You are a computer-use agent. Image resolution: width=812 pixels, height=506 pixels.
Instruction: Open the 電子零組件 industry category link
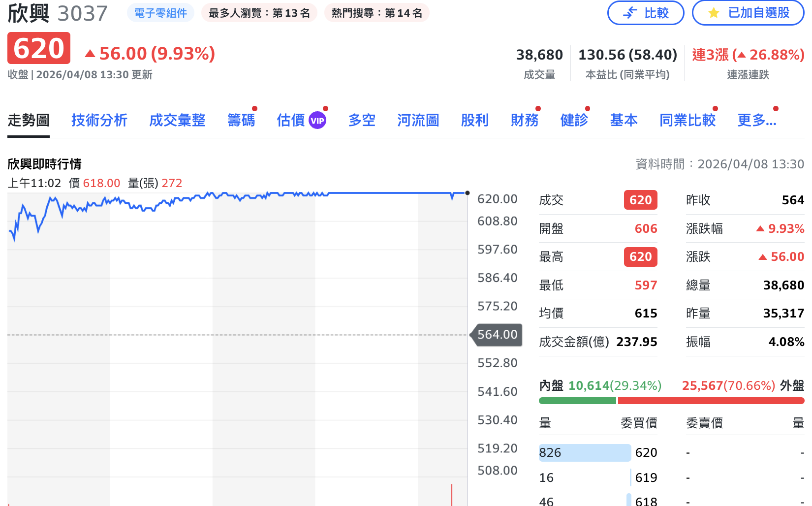click(160, 13)
